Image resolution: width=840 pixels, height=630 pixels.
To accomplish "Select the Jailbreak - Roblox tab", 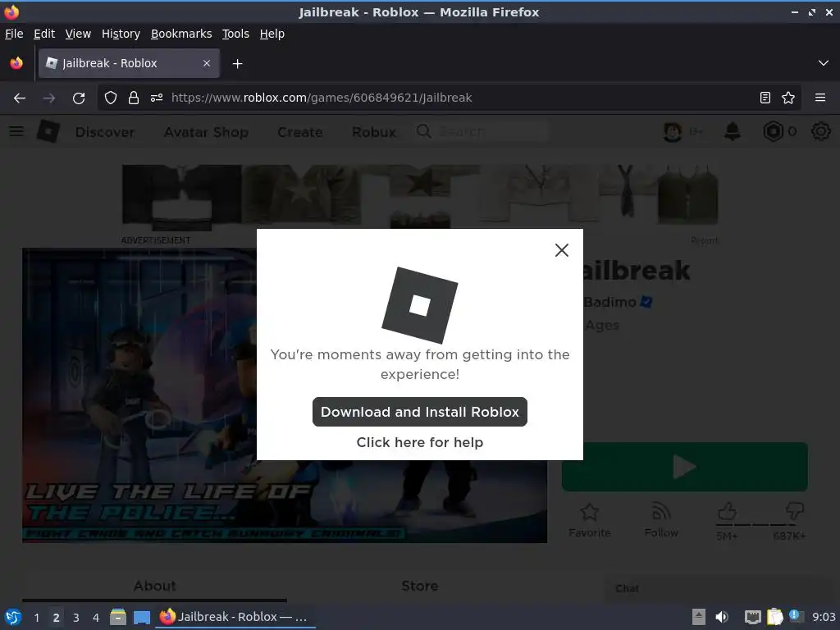I will [x=129, y=63].
